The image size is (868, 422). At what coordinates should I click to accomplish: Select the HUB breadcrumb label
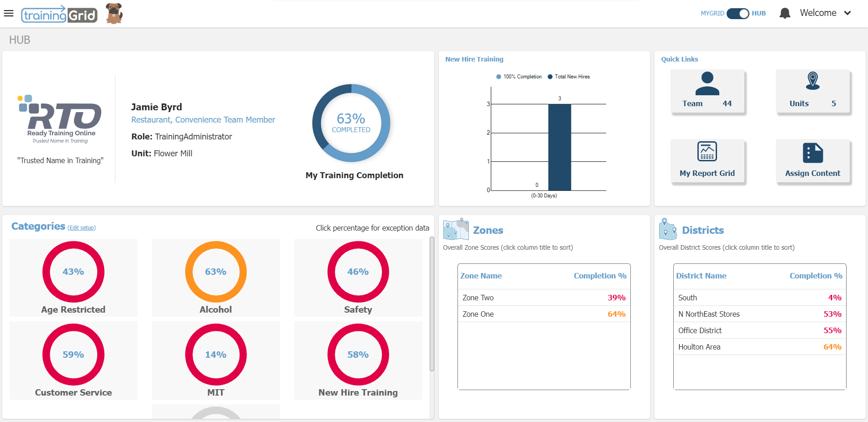tap(20, 40)
